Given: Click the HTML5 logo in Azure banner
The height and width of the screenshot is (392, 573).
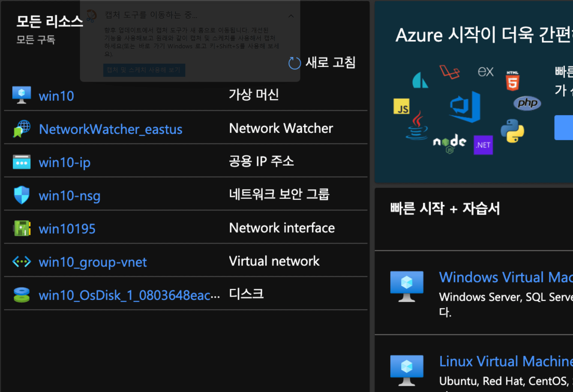Looking at the screenshot, I should [x=513, y=81].
